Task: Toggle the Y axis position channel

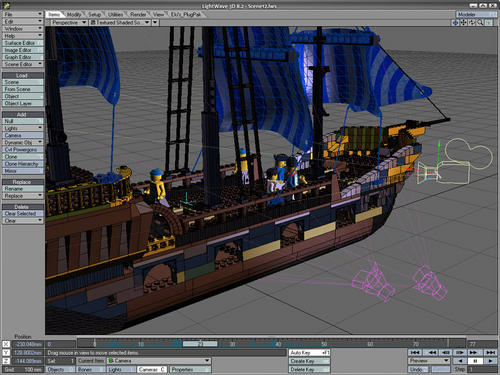Action: [x=6, y=352]
